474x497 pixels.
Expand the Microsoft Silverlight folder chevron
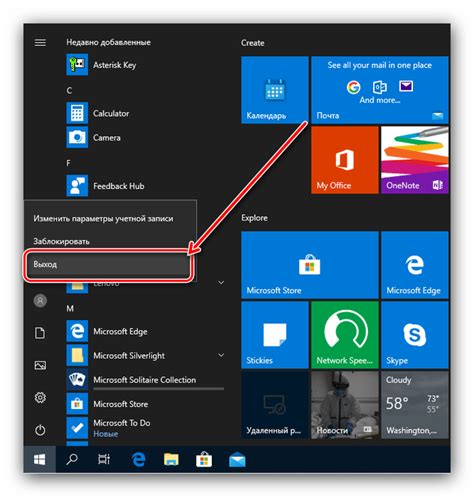click(x=221, y=355)
